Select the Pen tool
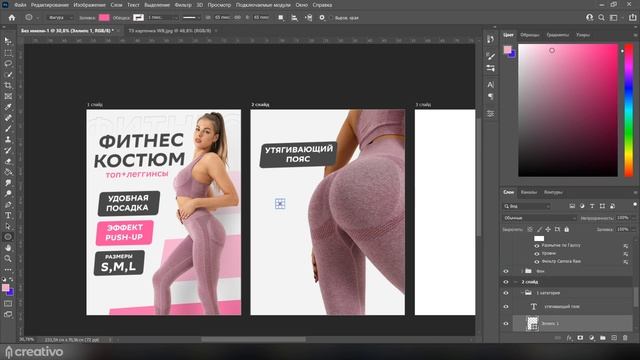Screen dimensions: 640x360 coord(8,204)
